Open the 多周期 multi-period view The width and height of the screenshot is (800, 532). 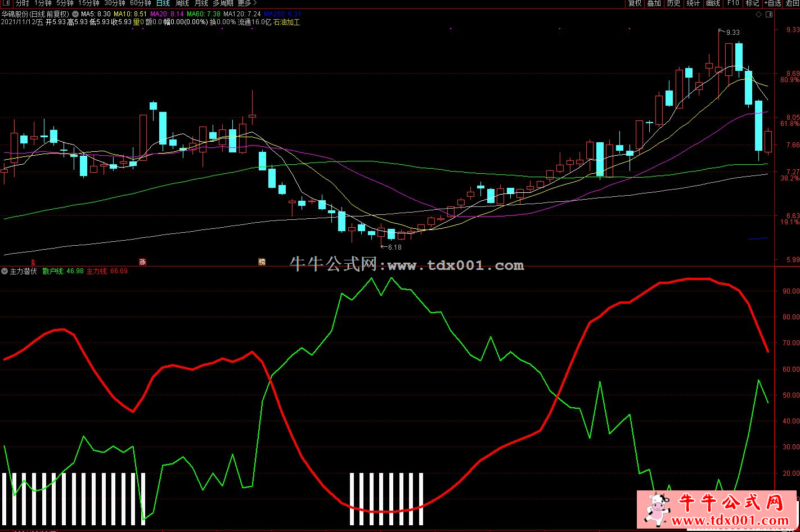click(x=223, y=3)
